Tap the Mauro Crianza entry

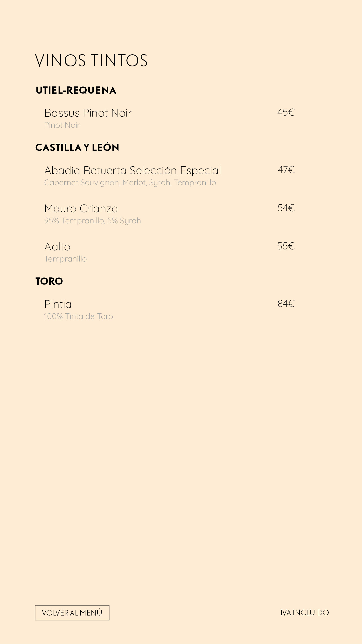click(81, 208)
